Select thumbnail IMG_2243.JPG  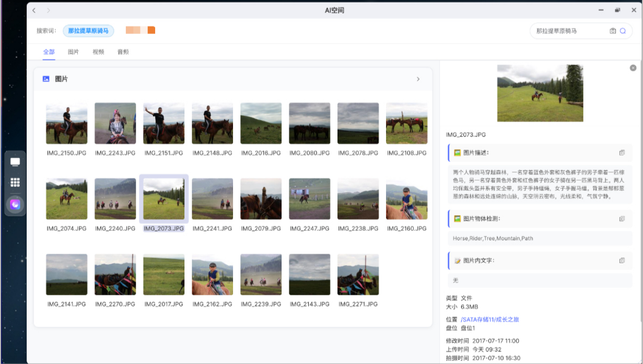point(115,123)
